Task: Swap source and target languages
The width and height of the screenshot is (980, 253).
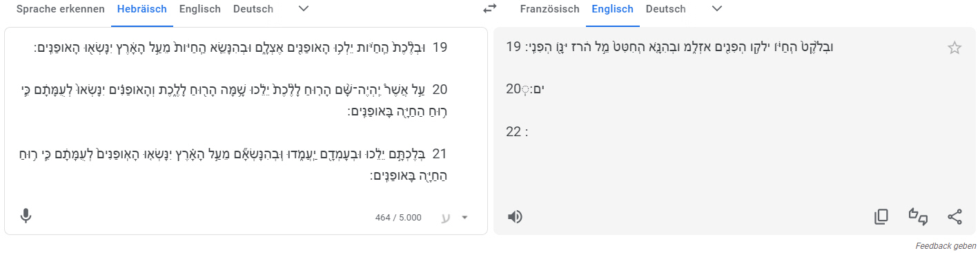Action: click(489, 9)
